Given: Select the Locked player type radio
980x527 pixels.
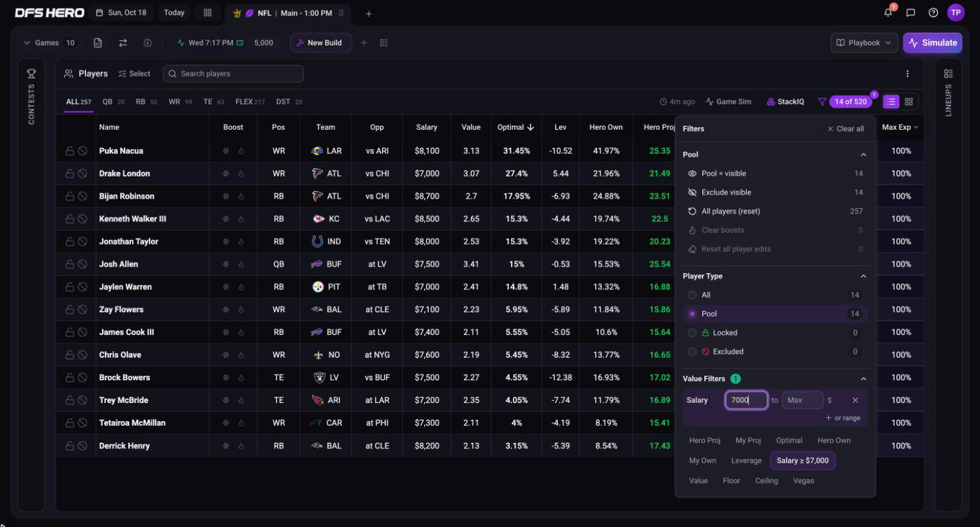Looking at the screenshot, I should [693, 332].
